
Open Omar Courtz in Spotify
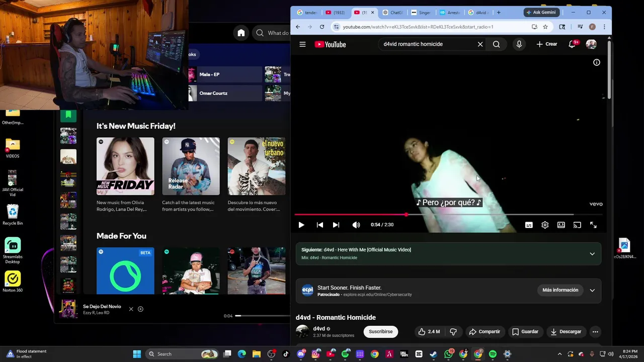tap(225, 93)
